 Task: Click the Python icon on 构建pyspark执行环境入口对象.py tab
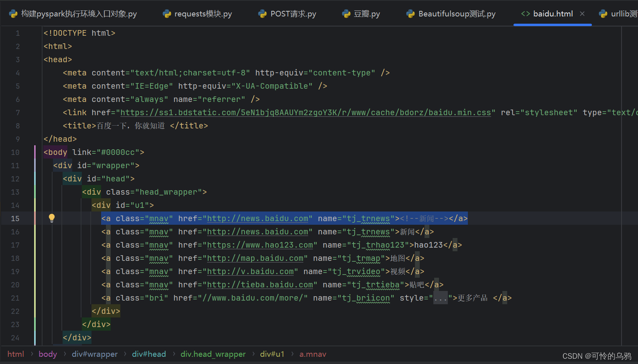(13, 14)
